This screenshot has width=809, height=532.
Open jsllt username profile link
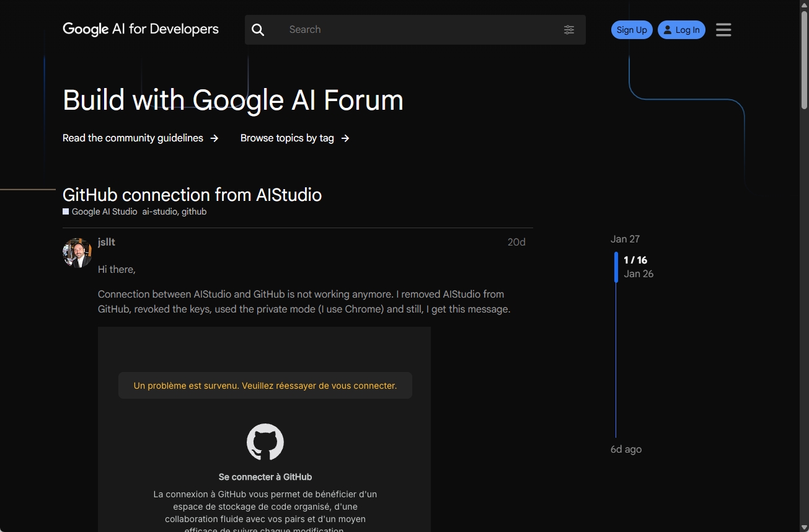click(x=107, y=242)
